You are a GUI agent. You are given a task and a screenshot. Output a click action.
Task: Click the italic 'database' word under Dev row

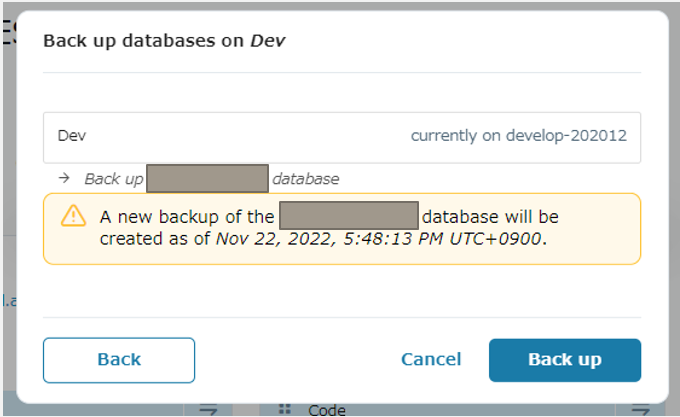click(x=306, y=179)
